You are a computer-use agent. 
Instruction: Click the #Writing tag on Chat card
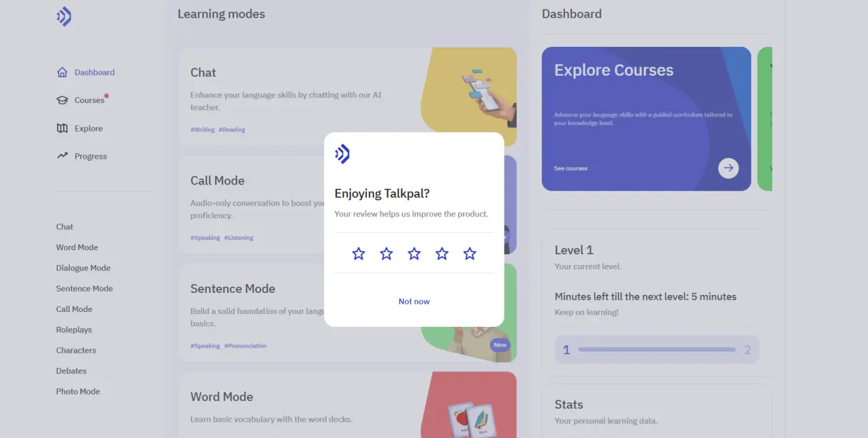[x=202, y=130]
